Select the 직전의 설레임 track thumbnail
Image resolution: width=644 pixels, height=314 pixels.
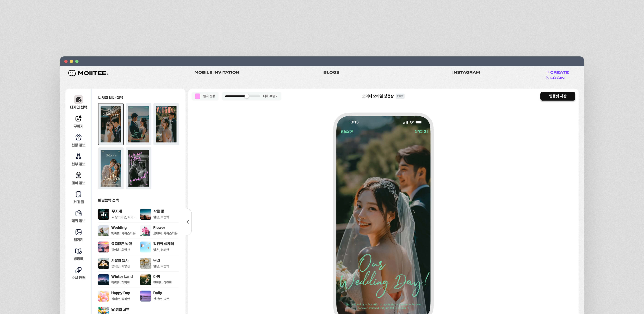click(x=146, y=247)
